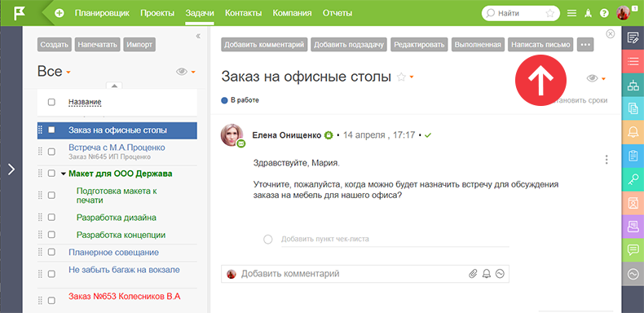Open the Проекты menu
Image resolution: width=644 pixels, height=313 pixels.
(157, 13)
